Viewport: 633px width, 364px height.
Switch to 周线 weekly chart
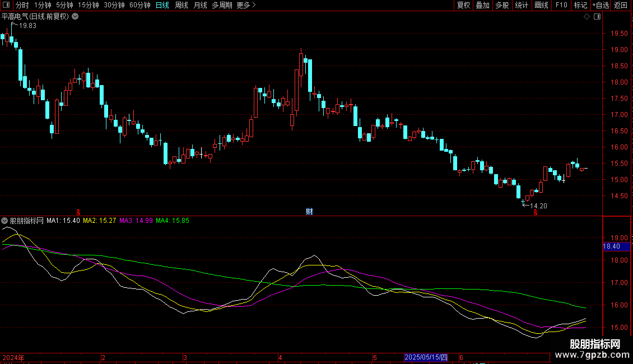click(181, 5)
